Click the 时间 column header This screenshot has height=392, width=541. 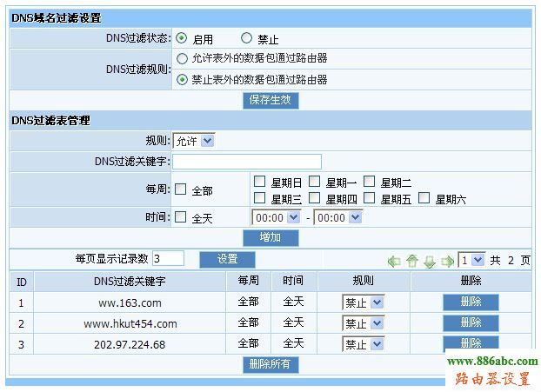point(294,281)
